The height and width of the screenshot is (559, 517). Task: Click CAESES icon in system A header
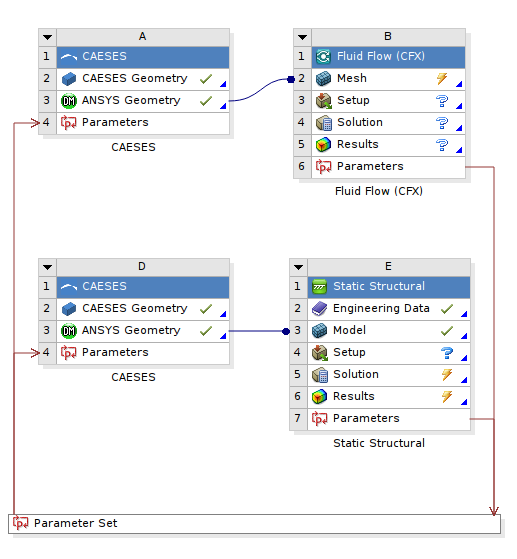pos(69,57)
